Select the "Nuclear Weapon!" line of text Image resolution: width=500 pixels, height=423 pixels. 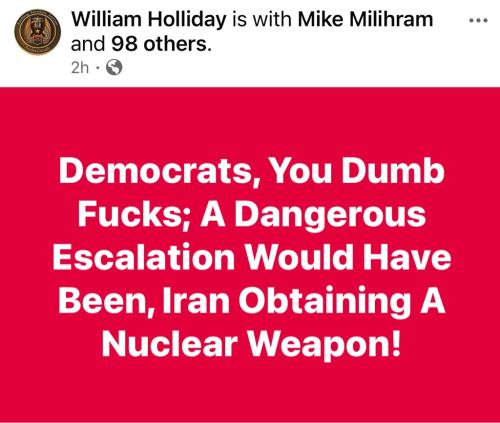pyautogui.click(x=251, y=343)
